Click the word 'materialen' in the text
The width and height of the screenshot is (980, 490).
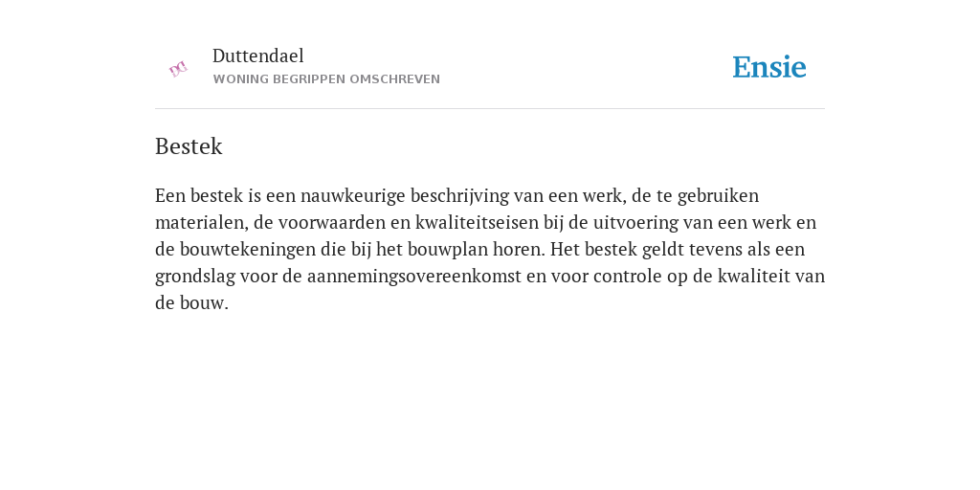point(200,222)
